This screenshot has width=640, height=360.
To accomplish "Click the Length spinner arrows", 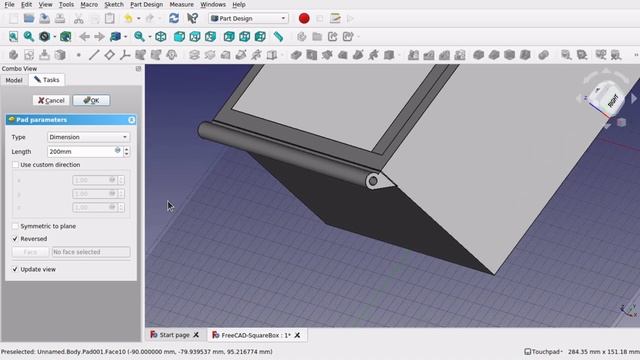I will (x=127, y=151).
